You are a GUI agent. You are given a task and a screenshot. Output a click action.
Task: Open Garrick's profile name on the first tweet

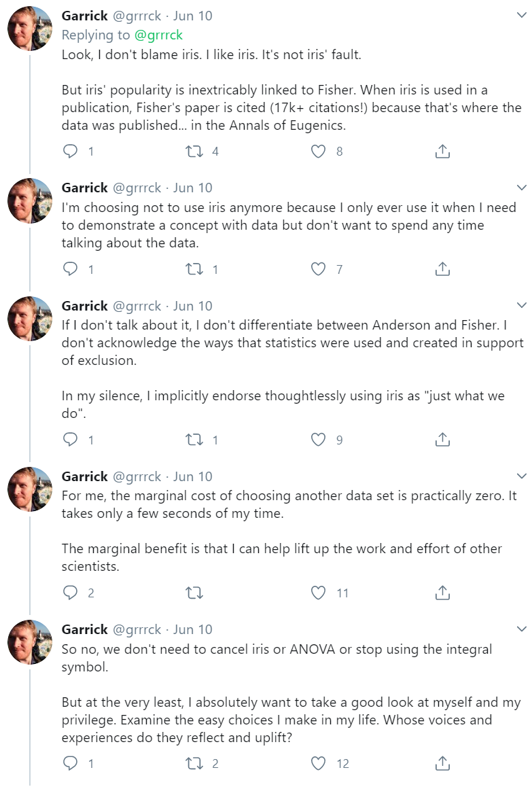click(84, 16)
